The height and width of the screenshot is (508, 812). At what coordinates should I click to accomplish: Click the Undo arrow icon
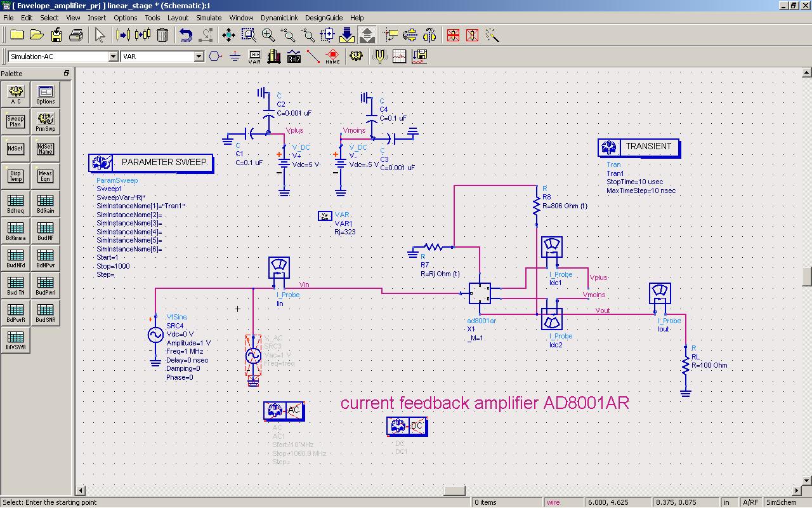click(x=186, y=36)
